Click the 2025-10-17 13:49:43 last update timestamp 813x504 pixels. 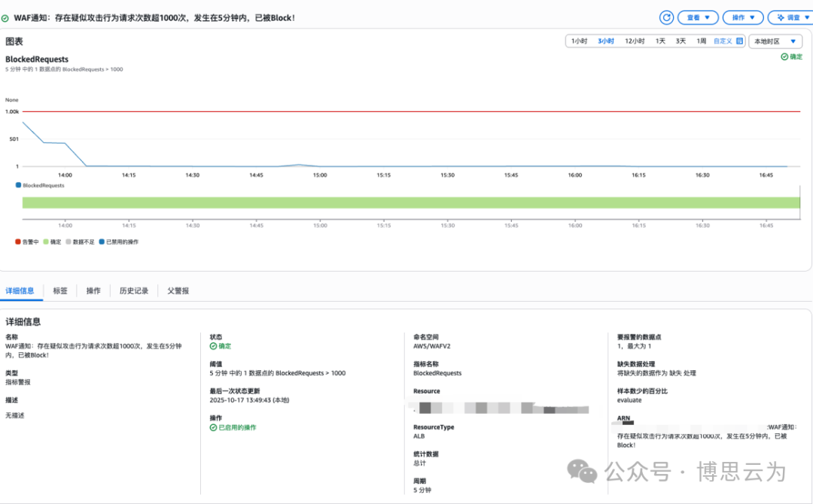pos(249,400)
